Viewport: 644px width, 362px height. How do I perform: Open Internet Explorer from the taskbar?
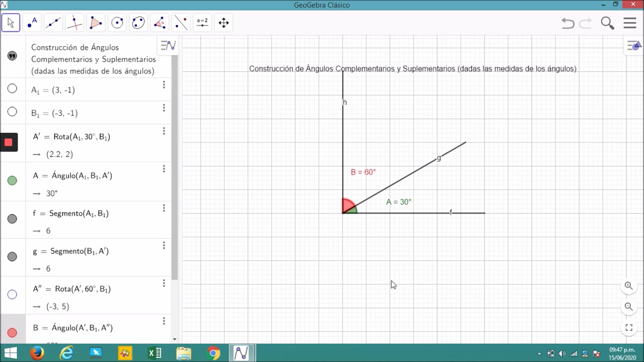tap(66, 353)
